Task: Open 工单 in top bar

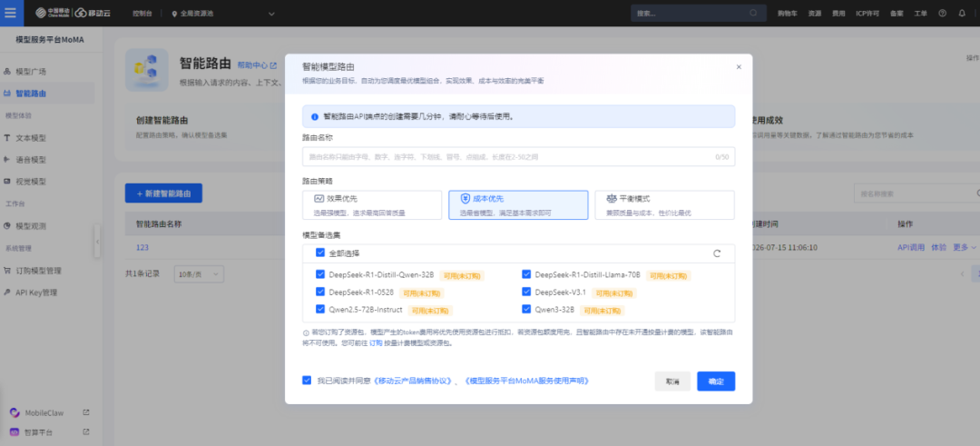Action: [921, 13]
